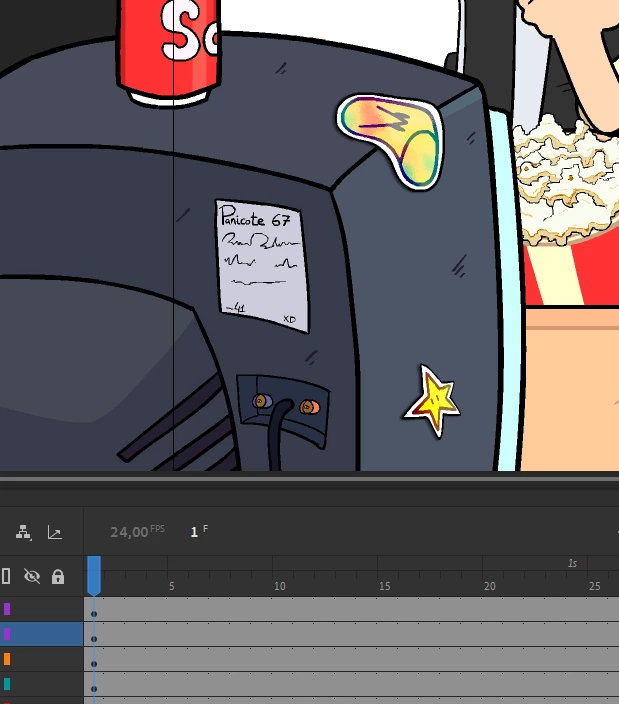The width and height of the screenshot is (619, 704).
Task: Select keyframe on the orange layer
Action: (x=94, y=664)
